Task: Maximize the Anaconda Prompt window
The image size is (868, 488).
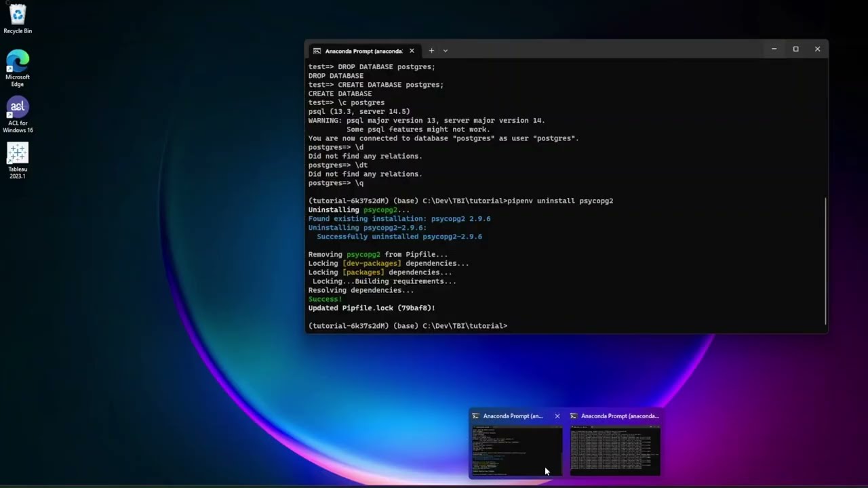Action: [795, 49]
